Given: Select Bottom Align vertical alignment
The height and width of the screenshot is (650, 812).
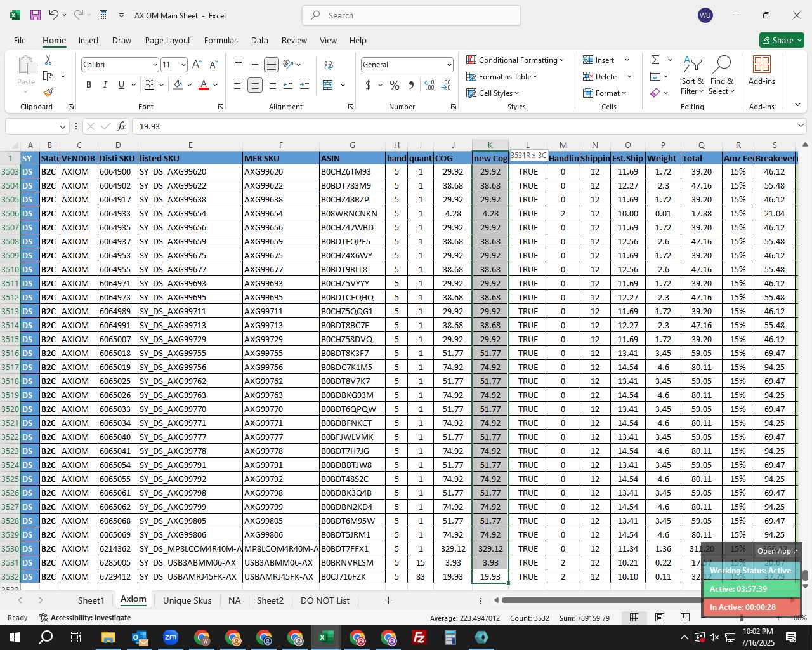Looking at the screenshot, I should tap(272, 65).
